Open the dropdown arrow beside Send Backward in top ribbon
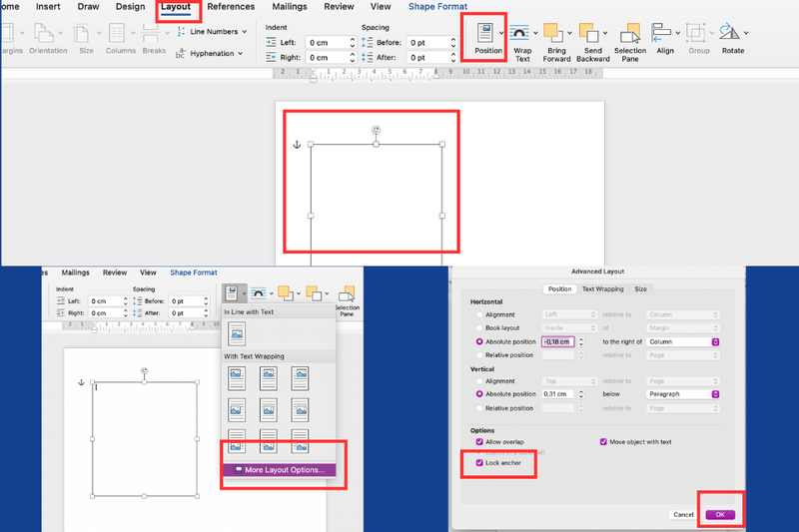The image size is (799, 532). [x=605, y=33]
